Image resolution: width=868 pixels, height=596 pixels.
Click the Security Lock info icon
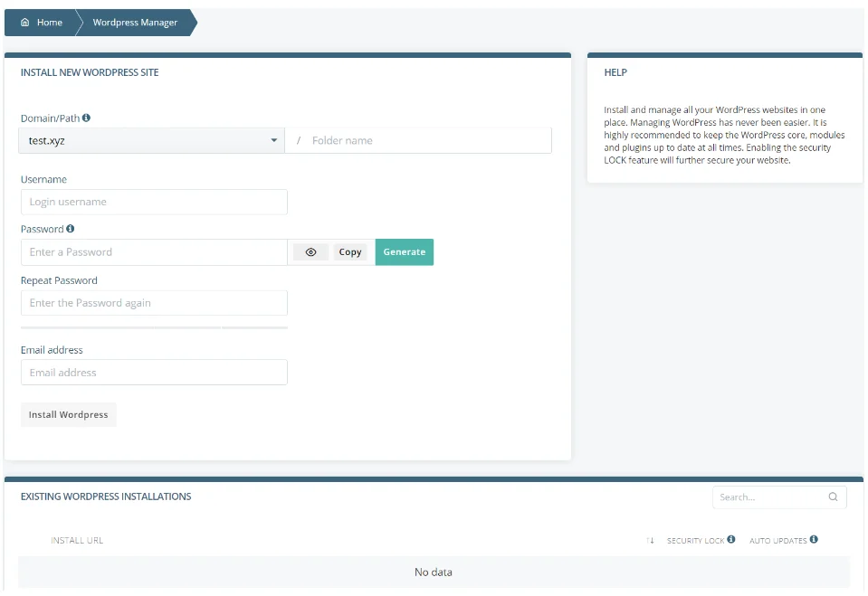[x=730, y=540]
